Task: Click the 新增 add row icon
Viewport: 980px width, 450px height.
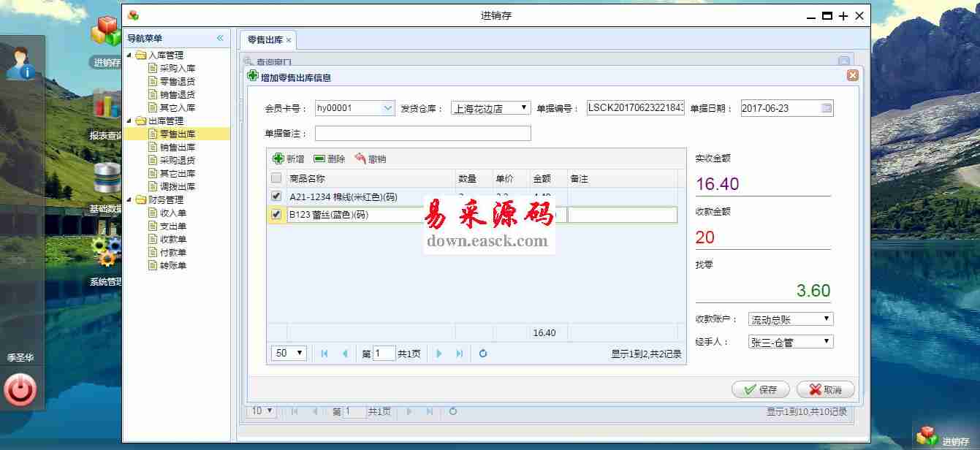Action: [x=278, y=159]
